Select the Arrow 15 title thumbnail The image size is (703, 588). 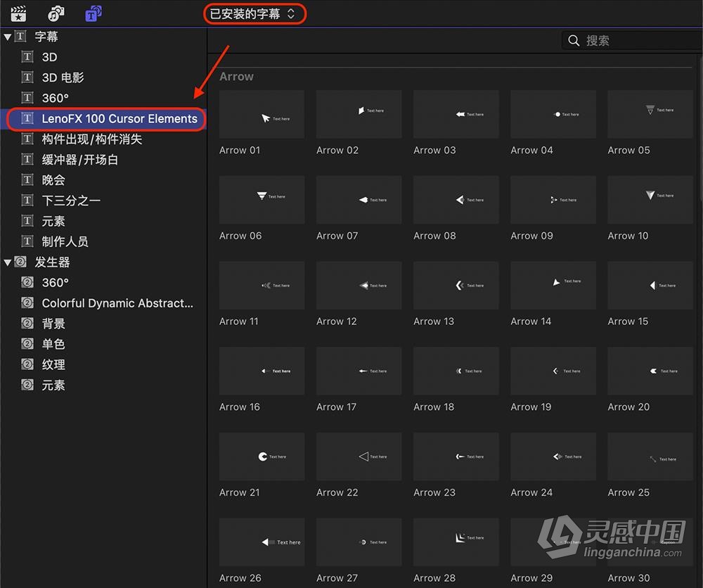[650, 286]
